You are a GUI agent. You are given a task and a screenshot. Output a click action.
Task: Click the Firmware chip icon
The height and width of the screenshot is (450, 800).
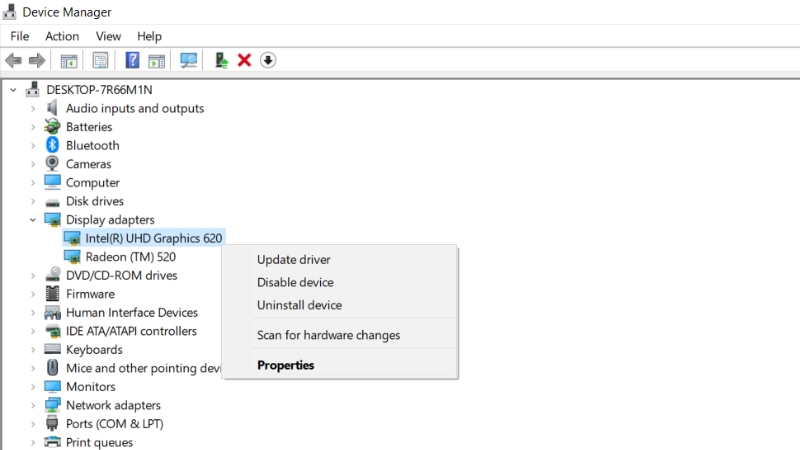pos(53,293)
